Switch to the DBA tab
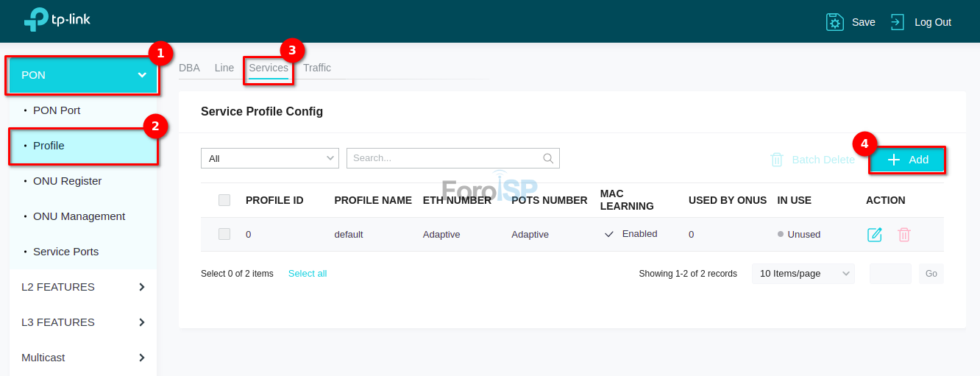The width and height of the screenshot is (980, 376). (189, 68)
